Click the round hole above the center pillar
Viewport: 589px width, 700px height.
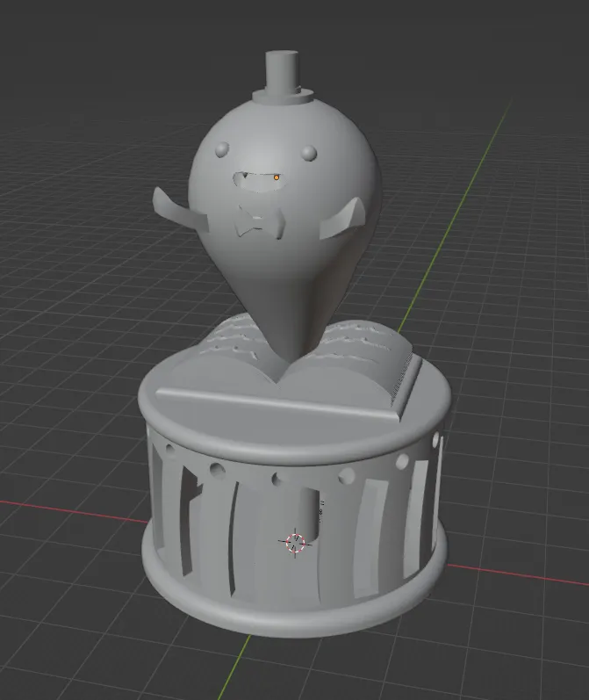(x=277, y=479)
